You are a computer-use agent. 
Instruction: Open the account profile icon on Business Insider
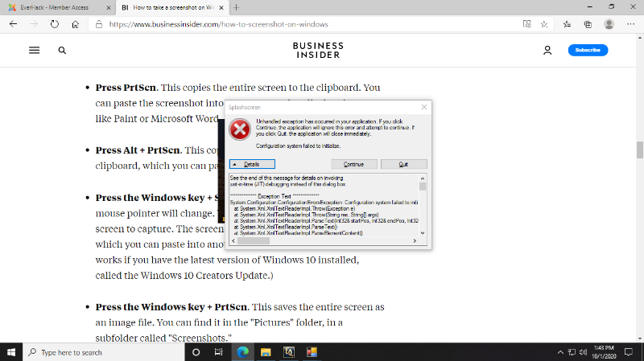(x=547, y=50)
